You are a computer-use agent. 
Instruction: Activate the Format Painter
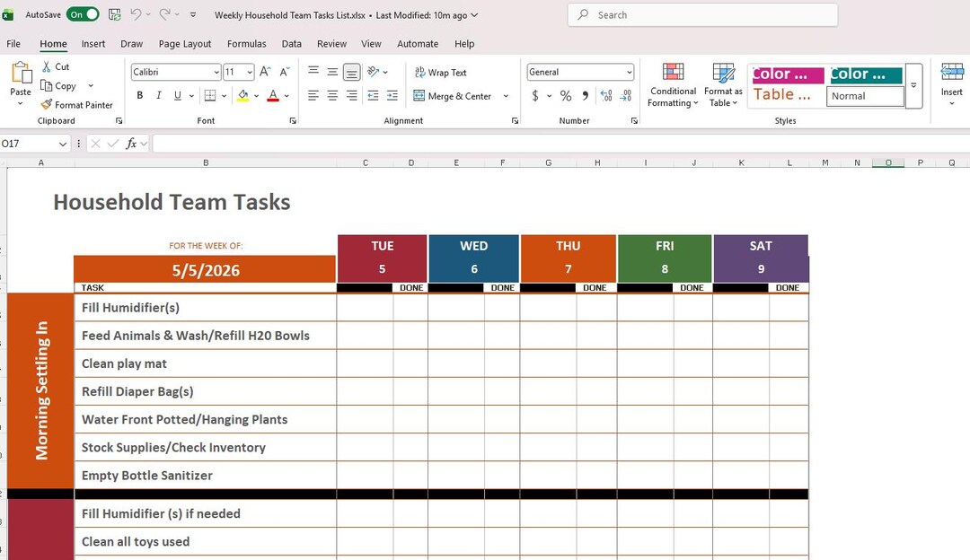[x=76, y=105]
